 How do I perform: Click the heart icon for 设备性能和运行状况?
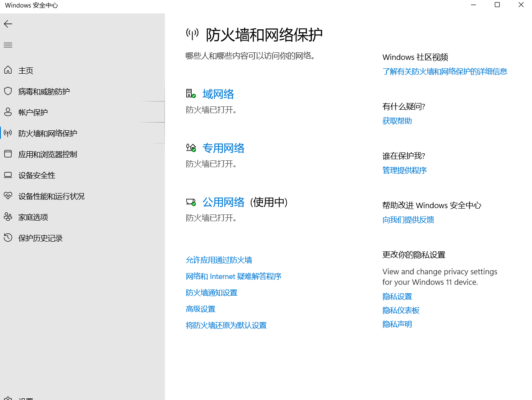(x=8, y=196)
